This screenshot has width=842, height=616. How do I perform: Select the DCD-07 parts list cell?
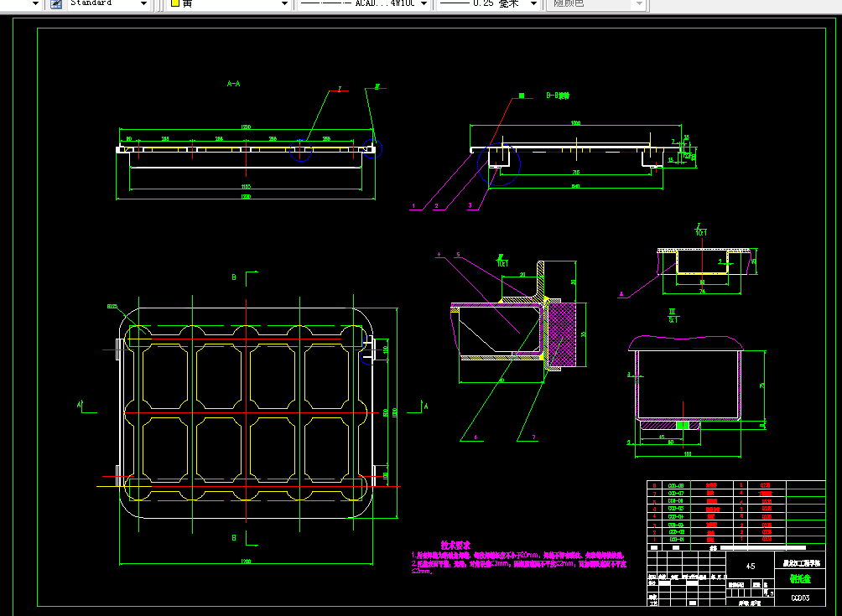point(676,493)
